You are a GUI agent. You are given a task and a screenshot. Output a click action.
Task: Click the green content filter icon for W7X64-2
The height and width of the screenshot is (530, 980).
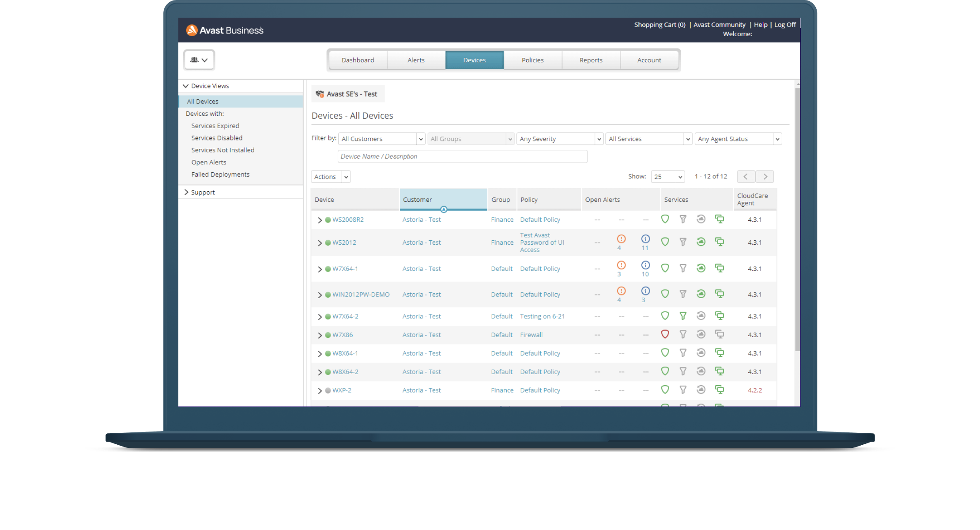(x=683, y=316)
